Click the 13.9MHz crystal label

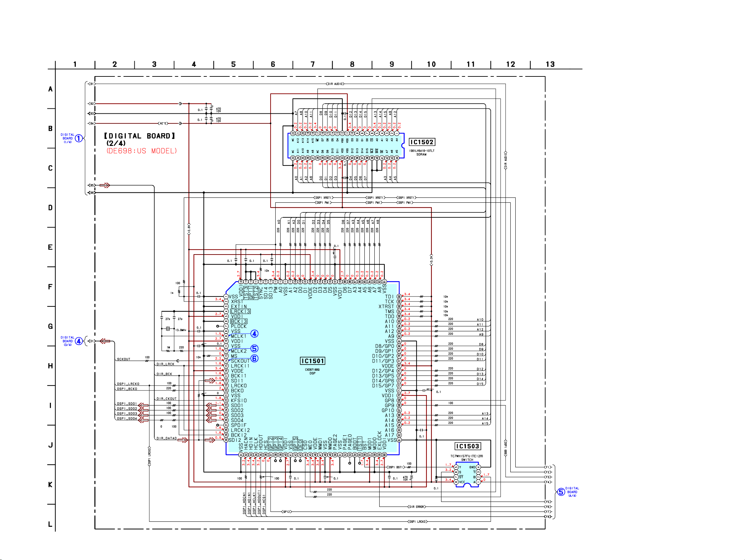[181, 330]
